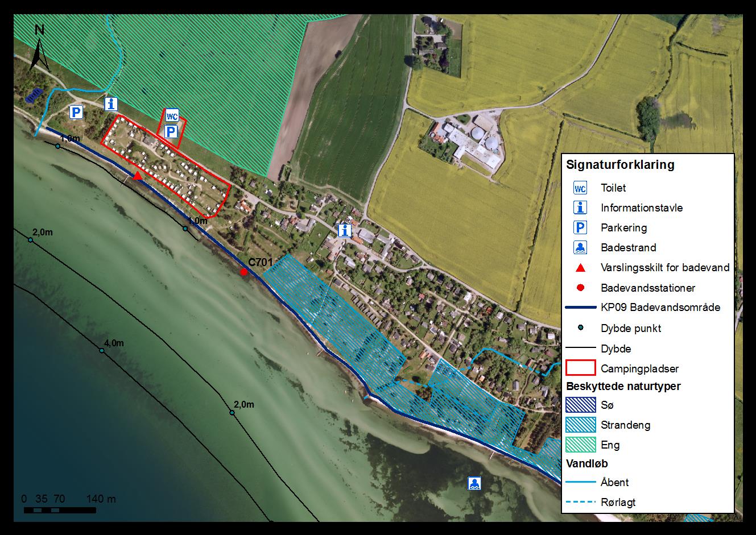Screen dimensions: 756x535
Task: Select the red C701 bathing water station dot
Action: [x=243, y=272]
